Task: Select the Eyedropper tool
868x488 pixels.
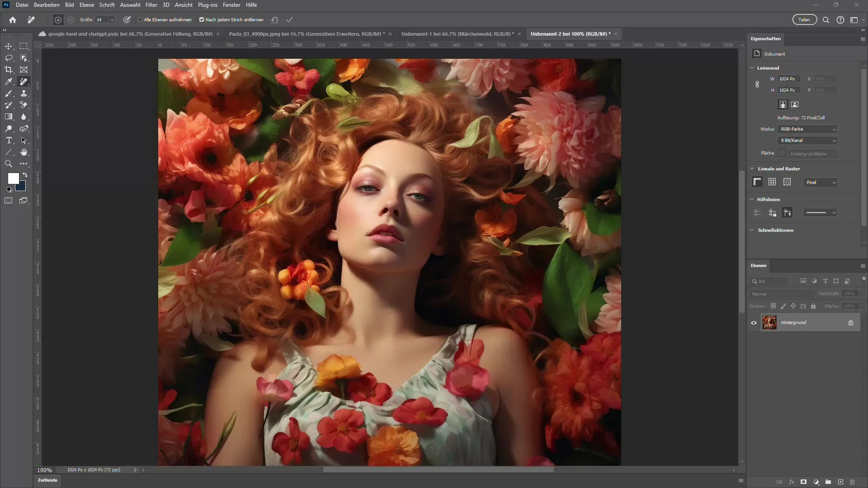Action: click(9, 81)
